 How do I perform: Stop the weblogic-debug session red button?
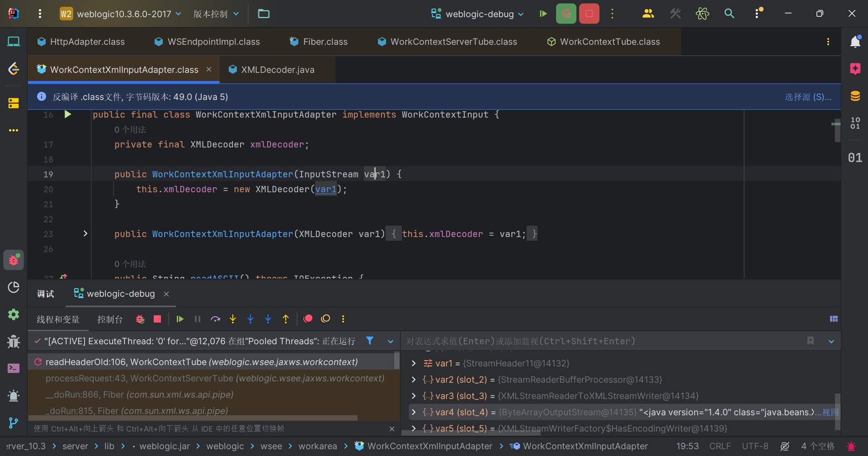(x=589, y=14)
